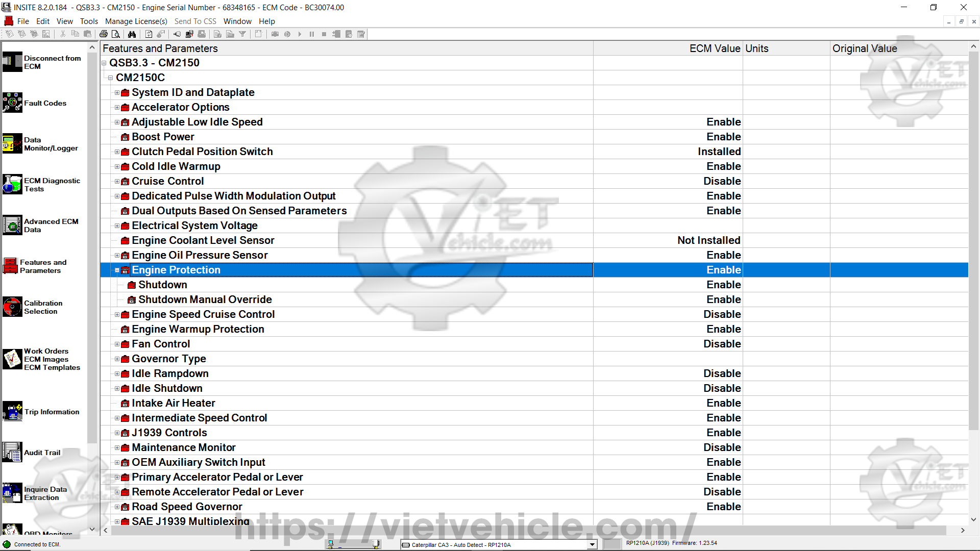Open the Window menu

(237, 21)
